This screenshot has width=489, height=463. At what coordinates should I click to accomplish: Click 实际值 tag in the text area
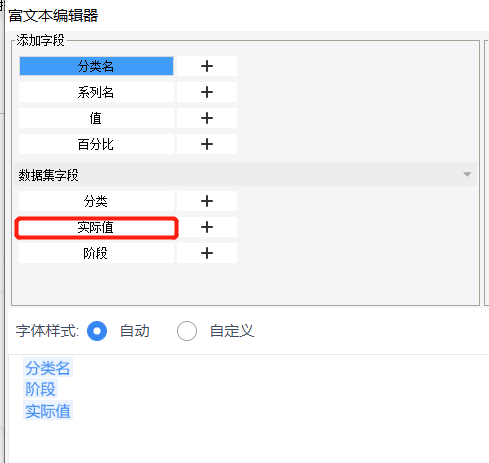click(x=48, y=411)
